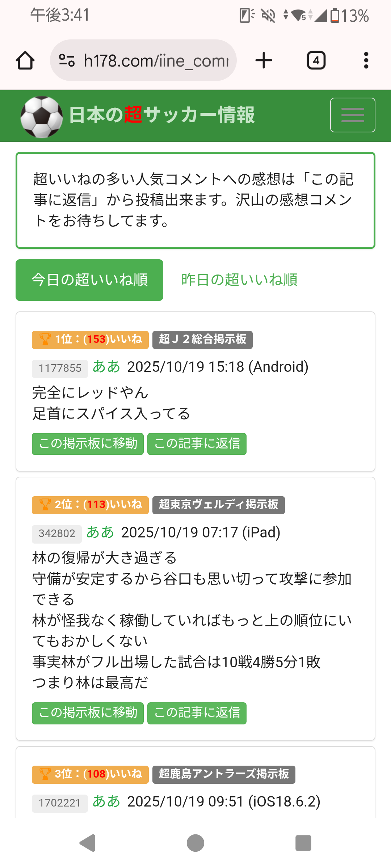Switch to 昨日の超いいね順 tab
Viewport: 391px width, 868px height.
[x=239, y=280]
